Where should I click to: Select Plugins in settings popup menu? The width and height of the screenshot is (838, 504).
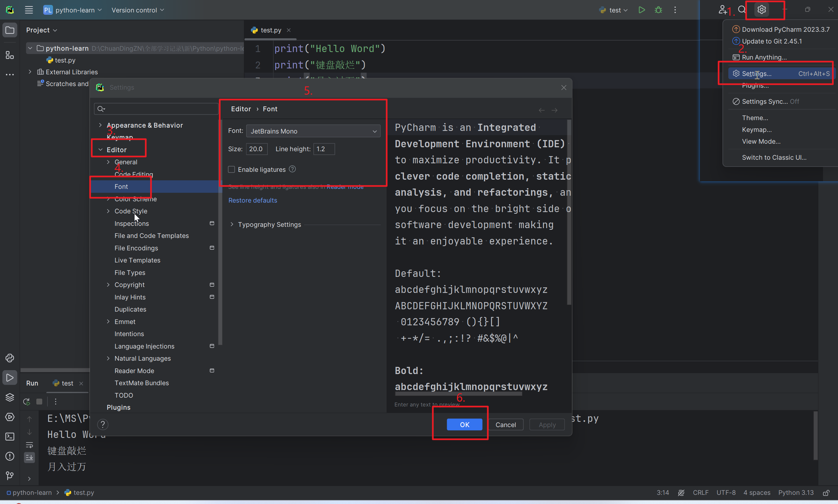tap(755, 86)
